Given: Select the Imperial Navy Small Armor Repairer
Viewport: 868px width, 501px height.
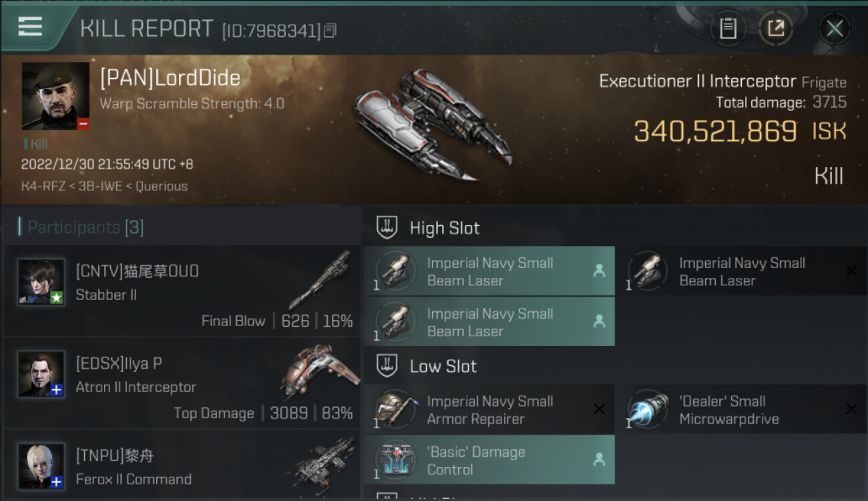Looking at the screenshot, I should 489,409.
